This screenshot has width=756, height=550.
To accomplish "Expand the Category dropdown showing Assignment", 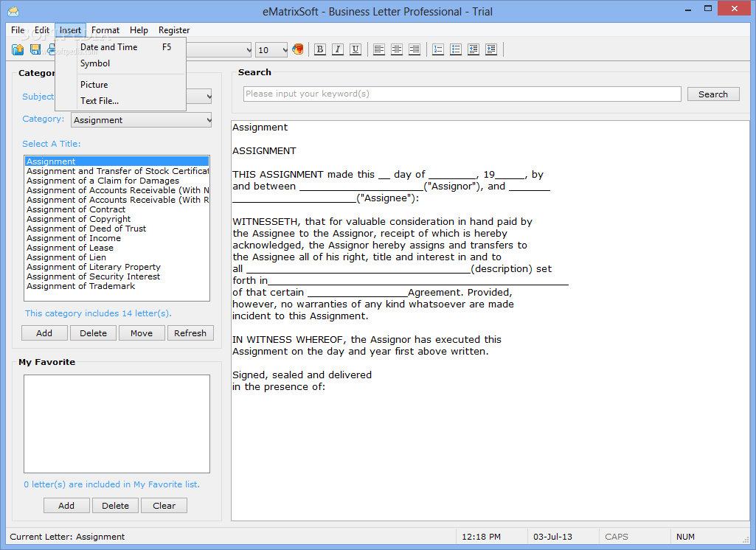I will 142,120.
